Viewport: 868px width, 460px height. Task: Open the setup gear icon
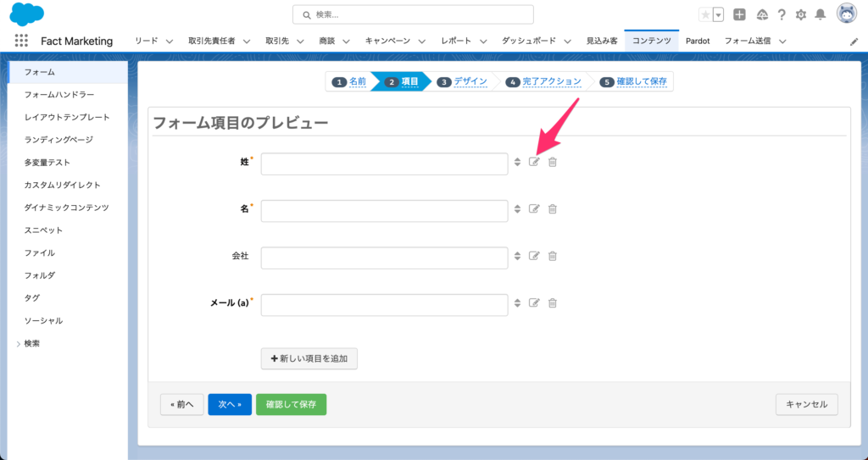point(800,15)
